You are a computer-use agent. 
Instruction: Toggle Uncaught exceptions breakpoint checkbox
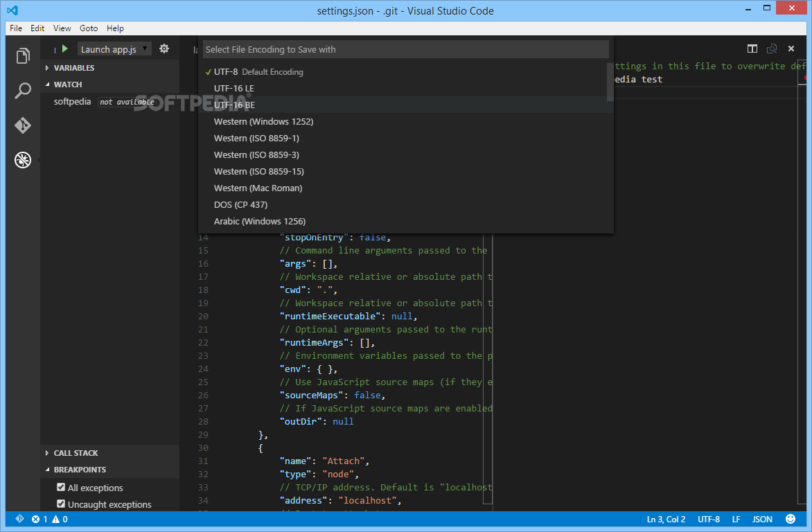pyautogui.click(x=61, y=504)
